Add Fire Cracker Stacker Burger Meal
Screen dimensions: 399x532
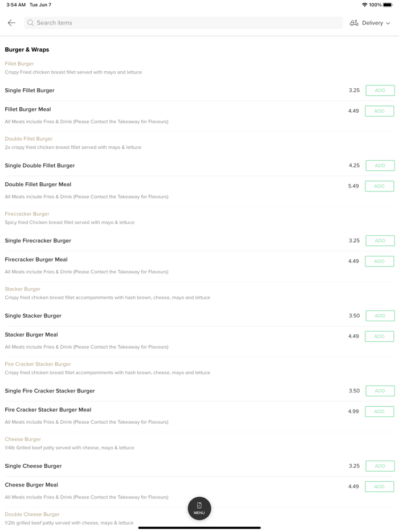pos(380,412)
